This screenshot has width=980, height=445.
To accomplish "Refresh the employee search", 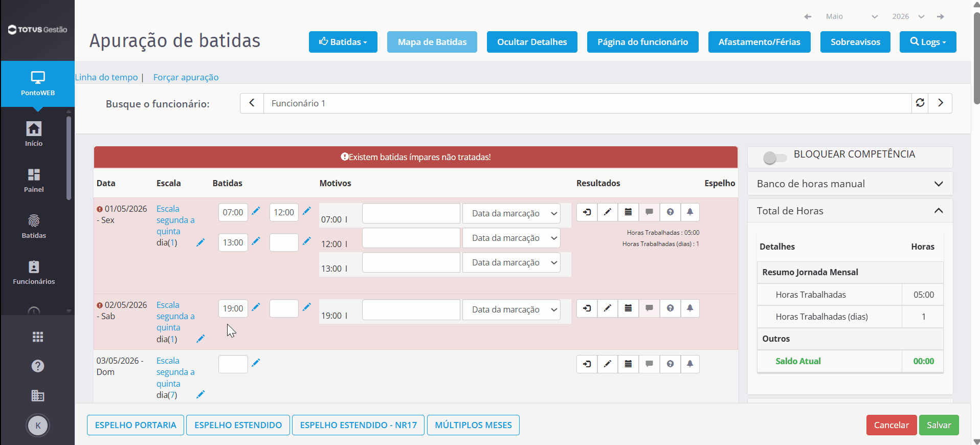I will click(920, 103).
